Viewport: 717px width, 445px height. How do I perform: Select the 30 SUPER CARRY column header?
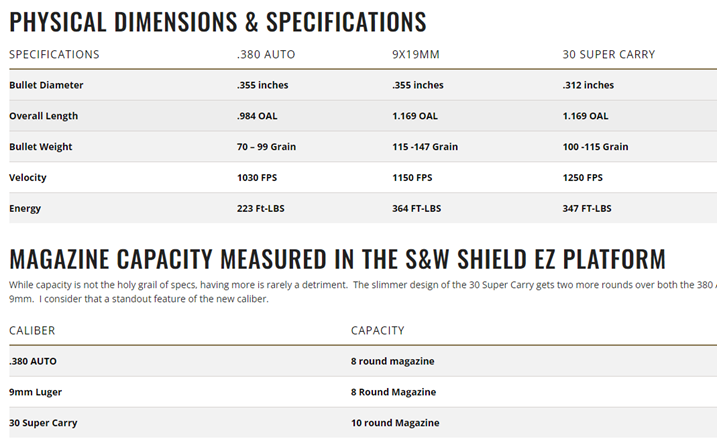(x=609, y=54)
